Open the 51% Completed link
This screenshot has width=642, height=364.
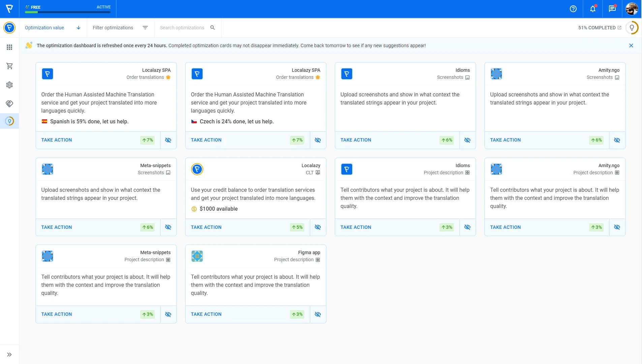[x=600, y=28]
